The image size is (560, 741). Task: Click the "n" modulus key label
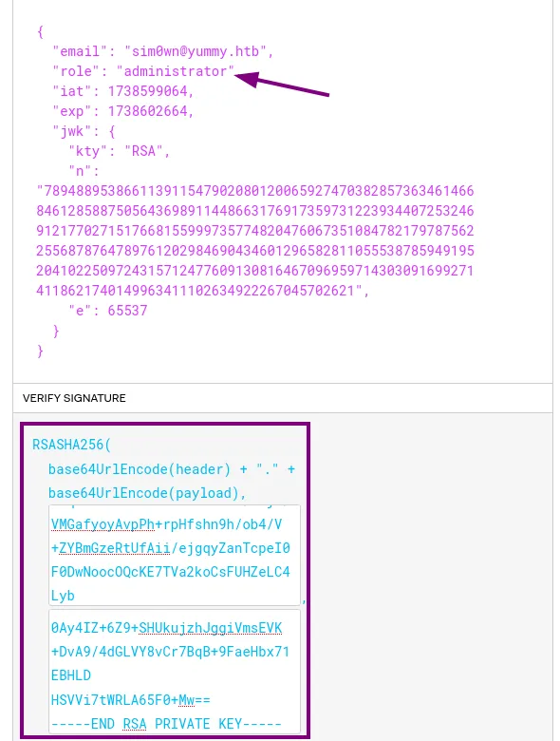(x=77, y=171)
